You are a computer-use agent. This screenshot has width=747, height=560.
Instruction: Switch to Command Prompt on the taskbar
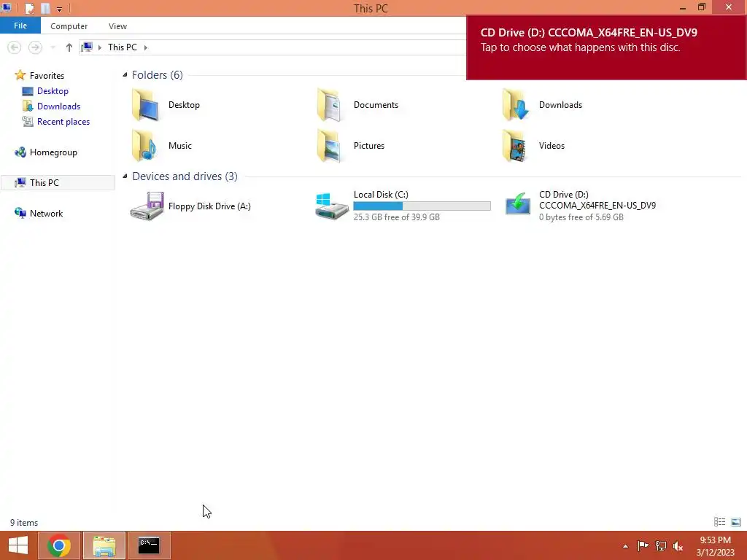pos(149,545)
